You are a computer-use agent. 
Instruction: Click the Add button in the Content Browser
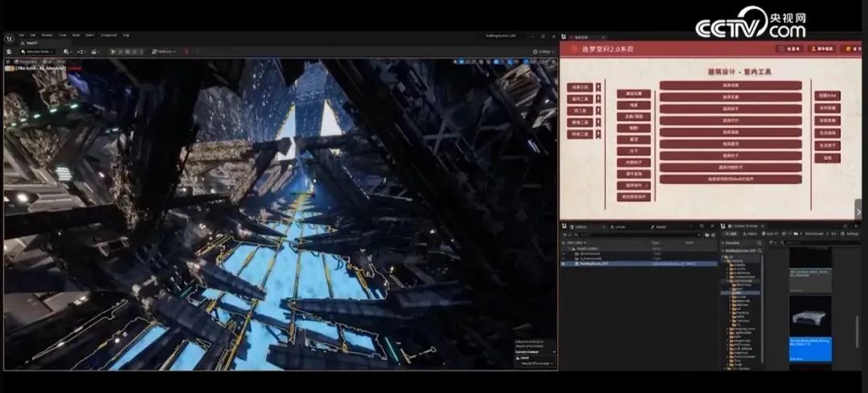729,233
